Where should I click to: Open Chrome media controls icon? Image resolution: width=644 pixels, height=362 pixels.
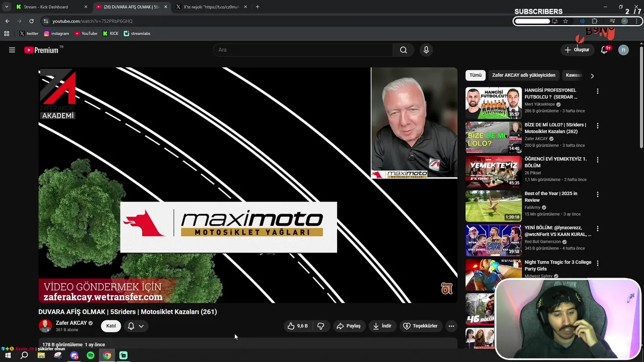pos(612,21)
